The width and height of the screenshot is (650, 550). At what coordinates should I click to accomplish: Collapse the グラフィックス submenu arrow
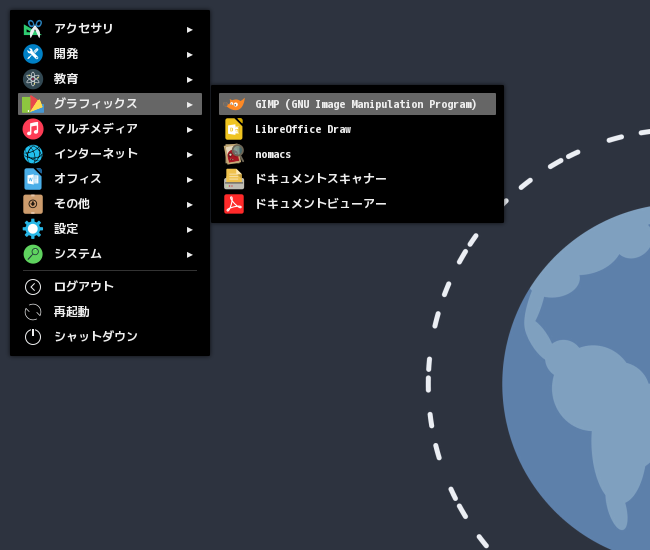pyautogui.click(x=189, y=104)
